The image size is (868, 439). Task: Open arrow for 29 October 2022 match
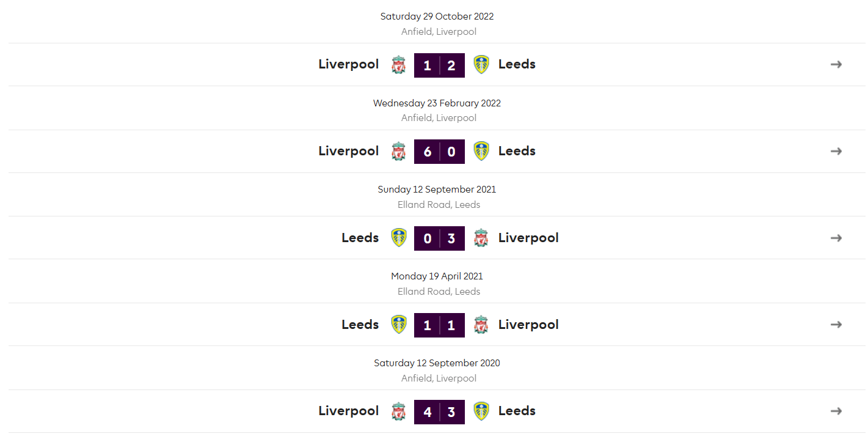point(836,64)
